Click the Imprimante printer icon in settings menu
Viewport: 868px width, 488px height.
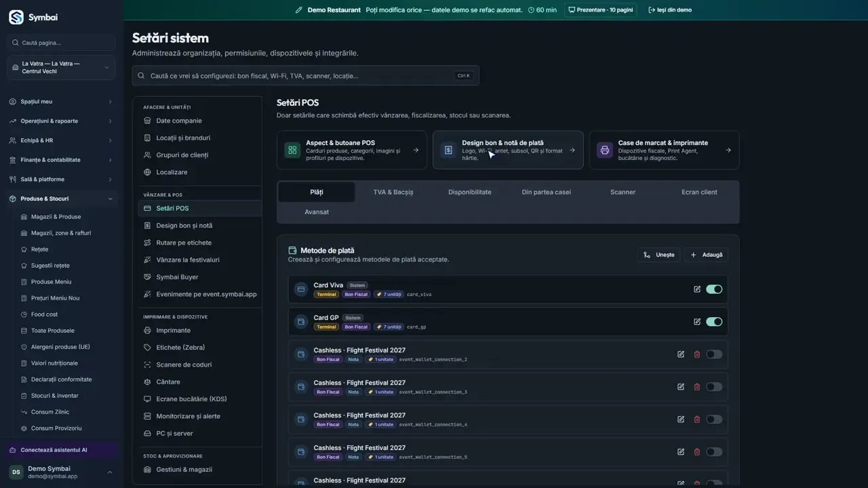(x=147, y=330)
